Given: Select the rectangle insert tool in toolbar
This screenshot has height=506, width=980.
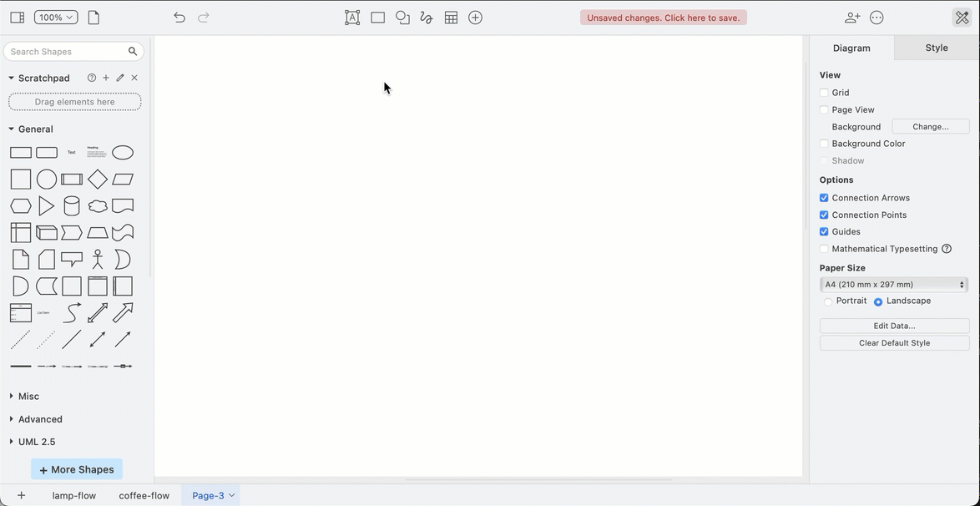Looking at the screenshot, I should click(376, 17).
